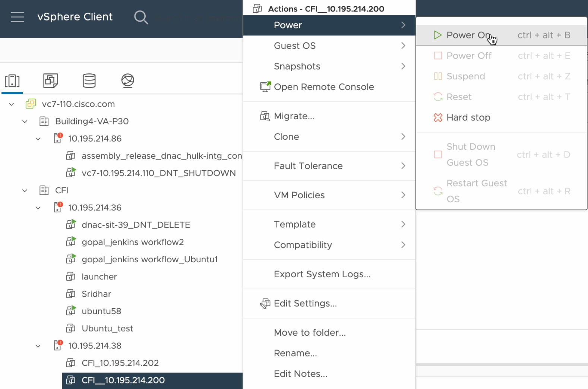
Task: Click the Edit Settings icon
Action: pos(265,303)
